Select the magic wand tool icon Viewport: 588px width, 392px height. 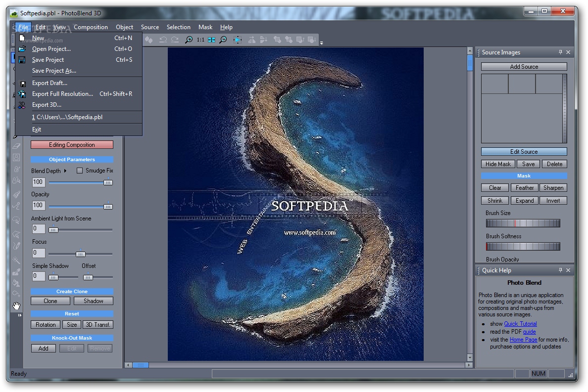tap(16, 260)
